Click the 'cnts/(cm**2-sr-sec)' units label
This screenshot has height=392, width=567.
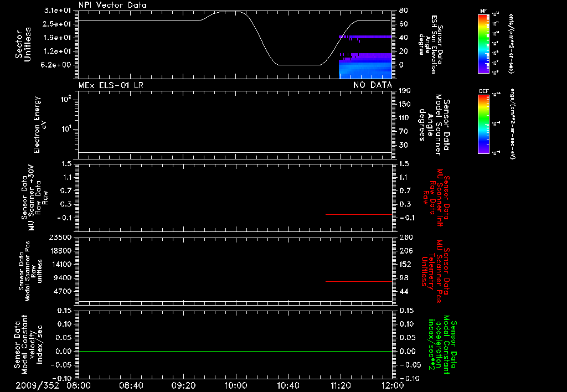[511, 43]
